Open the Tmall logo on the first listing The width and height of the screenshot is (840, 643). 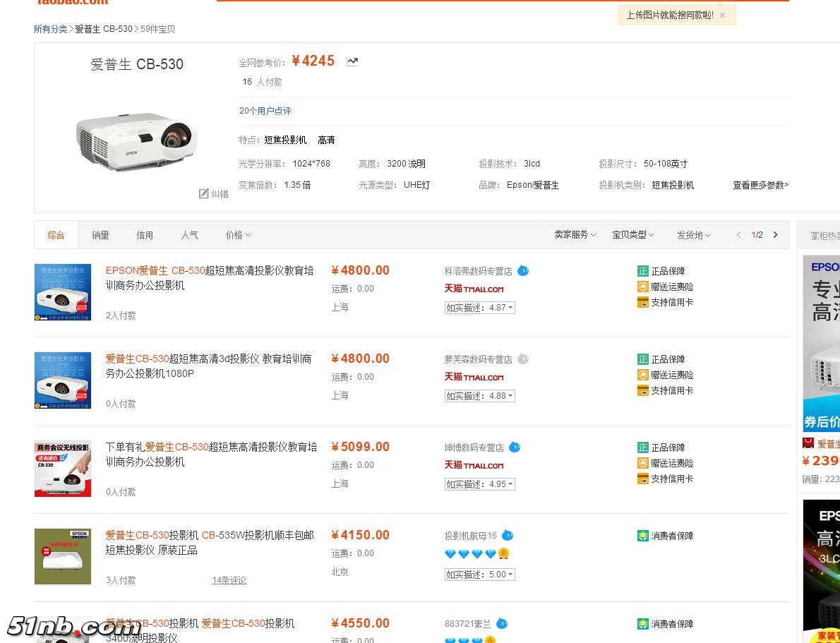coord(474,289)
